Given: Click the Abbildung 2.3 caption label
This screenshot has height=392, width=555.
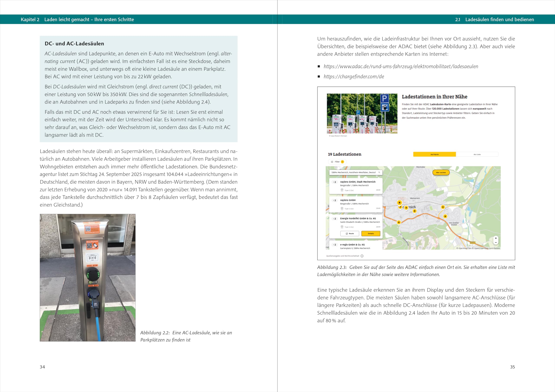Looking at the screenshot, I should [332, 267].
